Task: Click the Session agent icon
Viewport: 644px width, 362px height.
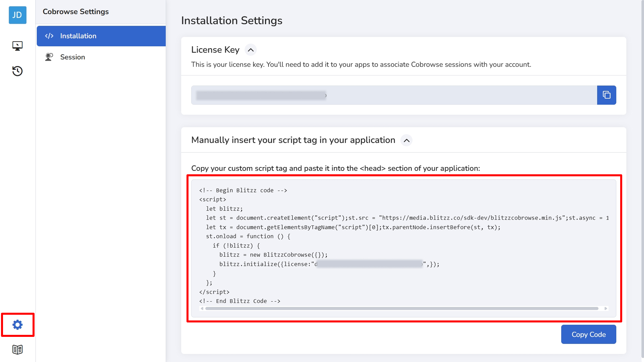Action: click(49, 57)
